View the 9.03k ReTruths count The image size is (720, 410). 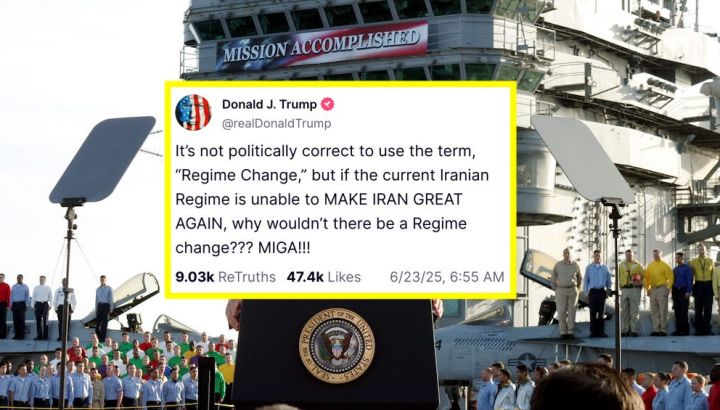click(x=225, y=277)
